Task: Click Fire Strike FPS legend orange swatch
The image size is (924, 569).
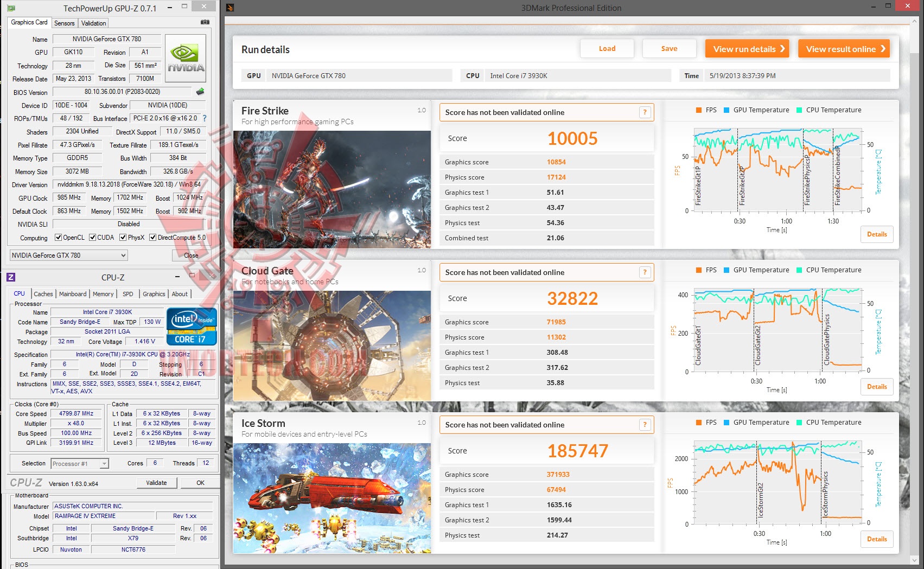Action: tap(699, 110)
